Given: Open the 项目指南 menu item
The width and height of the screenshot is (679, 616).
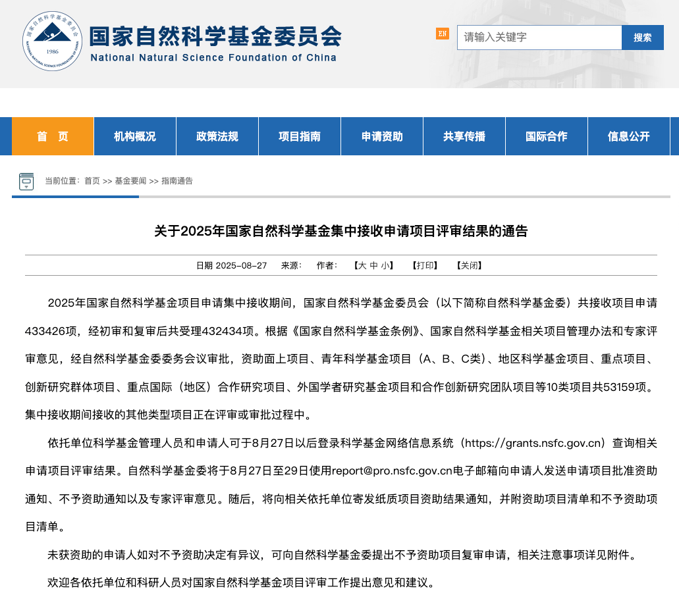Looking at the screenshot, I should (x=299, y=136).
